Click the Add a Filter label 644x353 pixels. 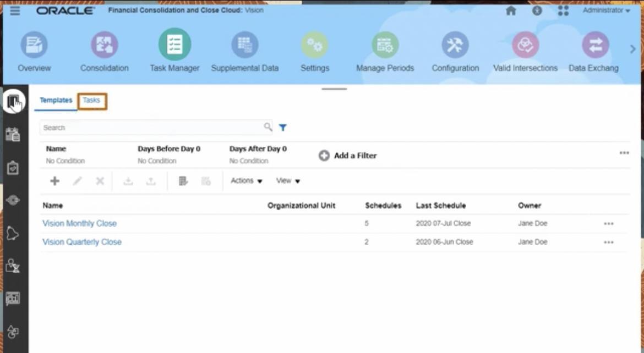coord(355,156)
